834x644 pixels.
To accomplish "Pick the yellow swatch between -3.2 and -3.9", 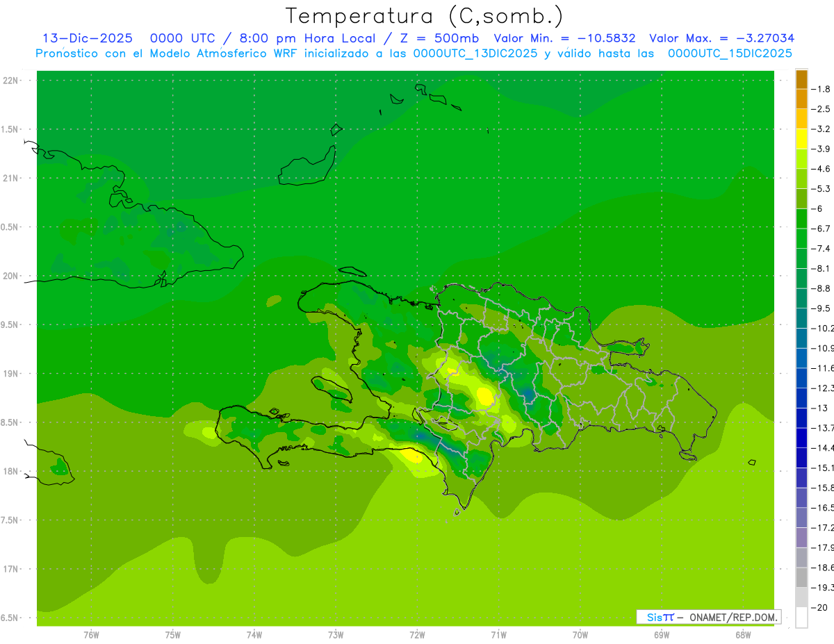I will [x=801, y=139].
